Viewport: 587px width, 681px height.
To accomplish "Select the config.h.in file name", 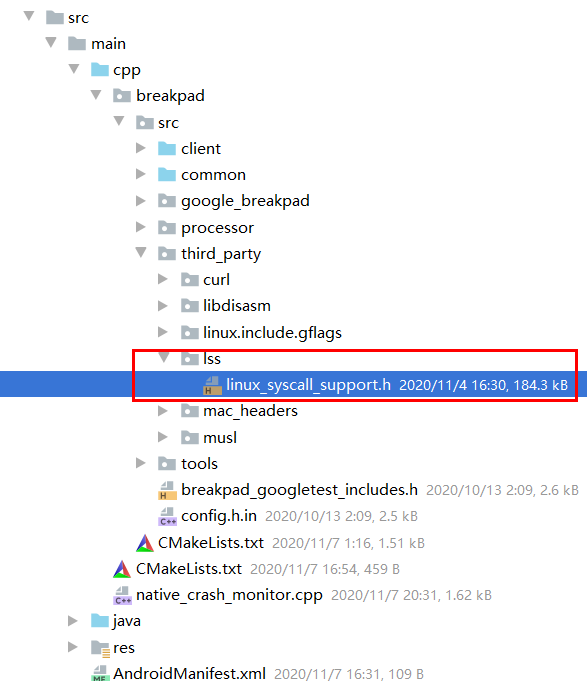I will click(x=219, y=516).
